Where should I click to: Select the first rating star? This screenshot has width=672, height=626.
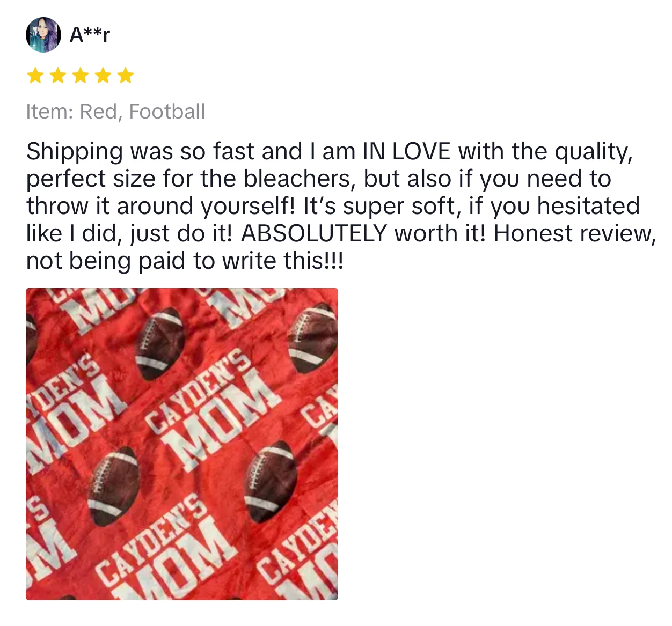pos(35,76)
